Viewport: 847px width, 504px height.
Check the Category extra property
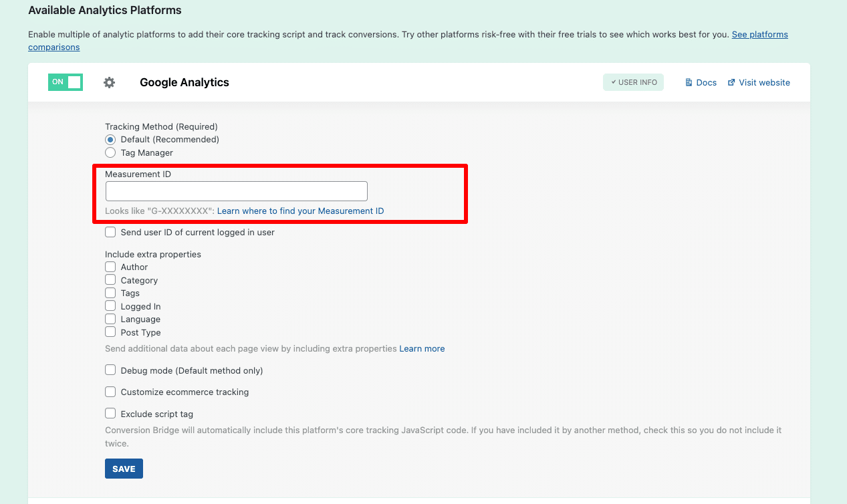click(110, 280)
